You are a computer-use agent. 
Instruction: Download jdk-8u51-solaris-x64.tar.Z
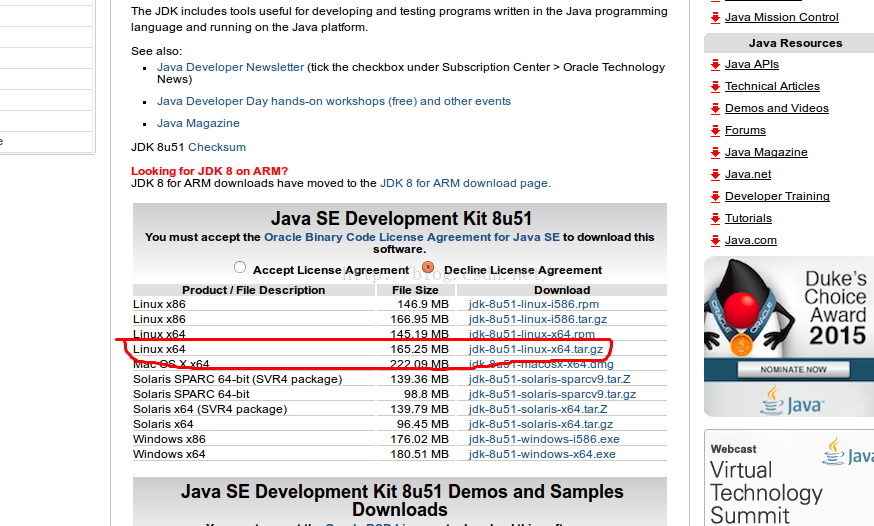(538, 410)
